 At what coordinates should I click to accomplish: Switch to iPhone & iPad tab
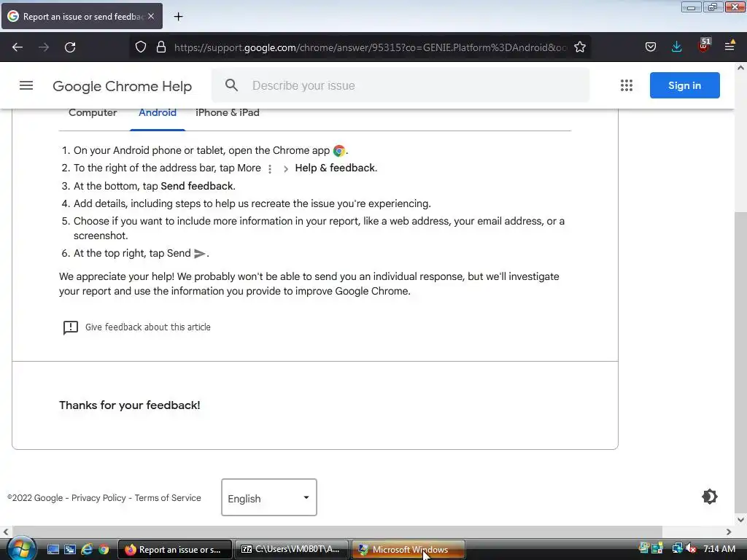coord(228,113)
